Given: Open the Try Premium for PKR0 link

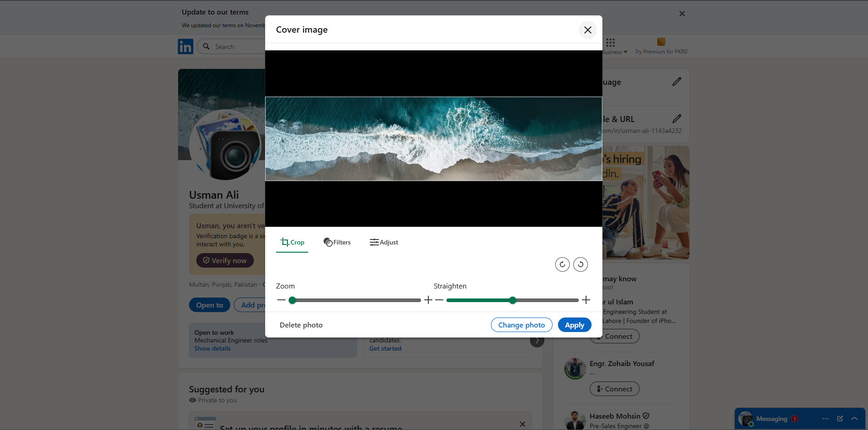Looking at the screenshot, I should [661, 52].
